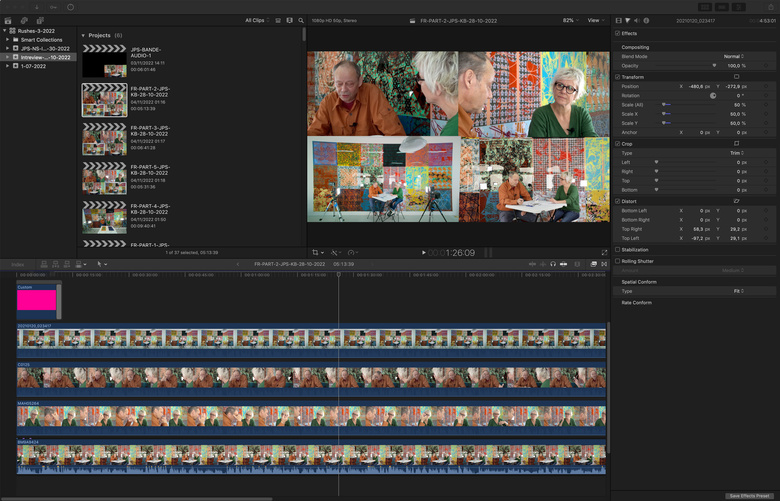Click the Save Effects Preset button
Viewport: 780px width, 501px height.
tap(749, 496)
